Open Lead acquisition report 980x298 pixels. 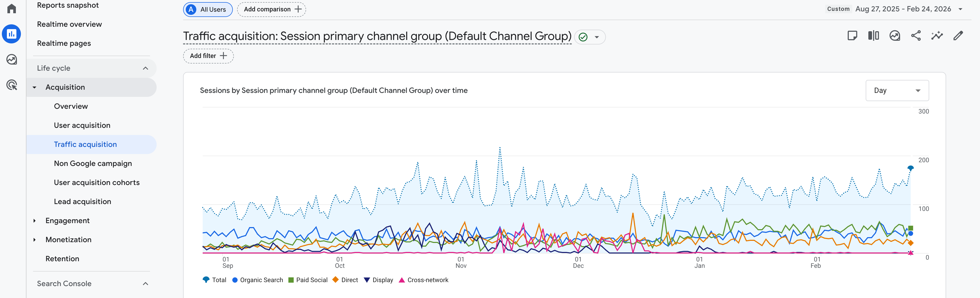tap(82, 201)
